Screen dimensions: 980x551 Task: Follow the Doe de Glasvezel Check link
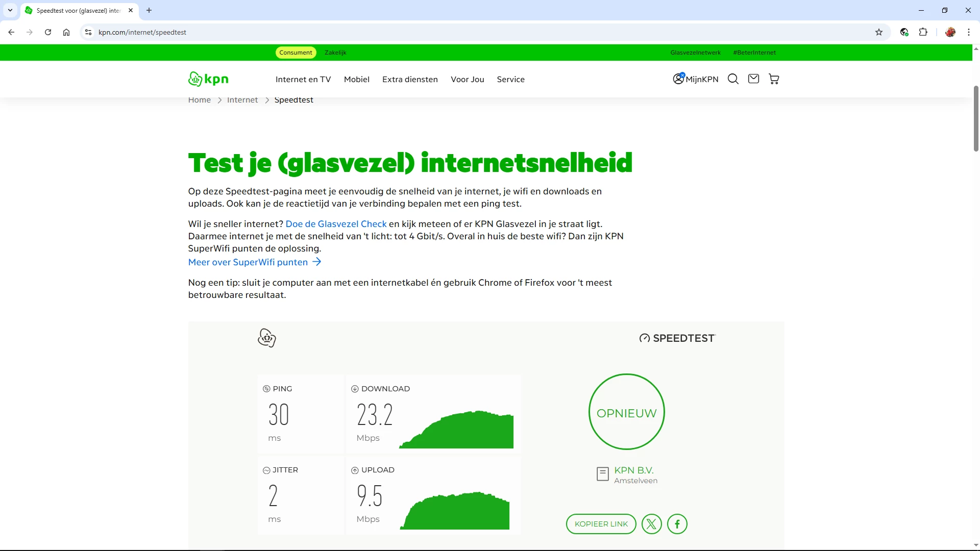click(x=336, y=224)
